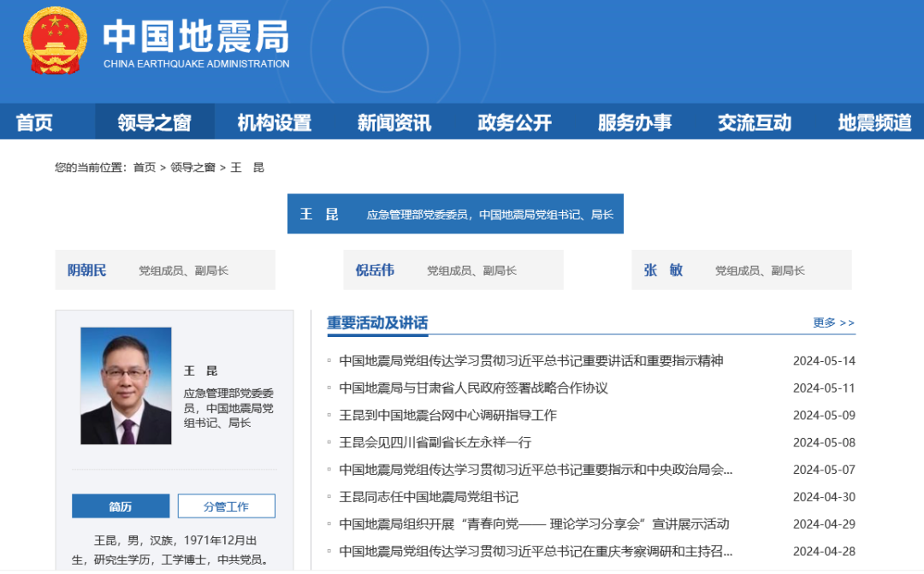
Task: Switch to the 简历 tab
Action: (121, 506)
